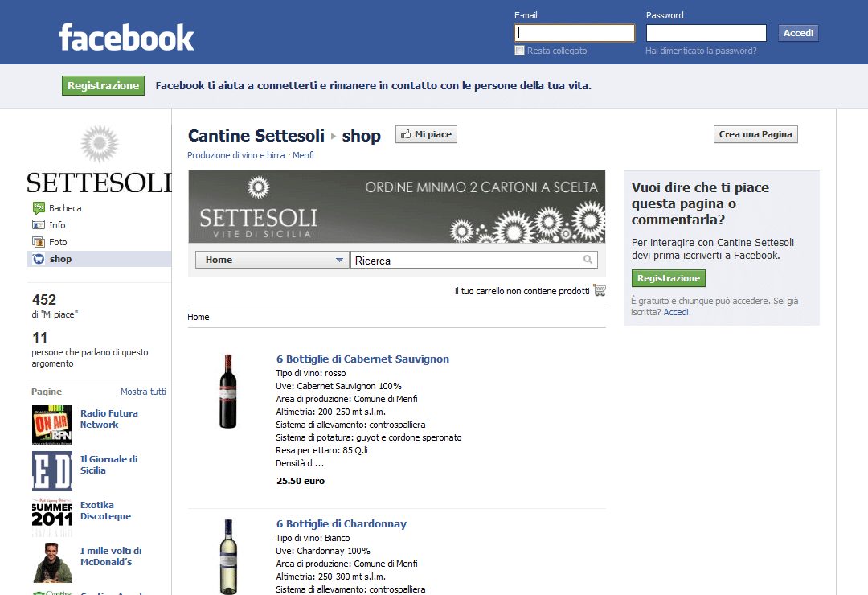
Task: Click the Ricerca search field
Action: pyautogui.click(x=465, y=260)
